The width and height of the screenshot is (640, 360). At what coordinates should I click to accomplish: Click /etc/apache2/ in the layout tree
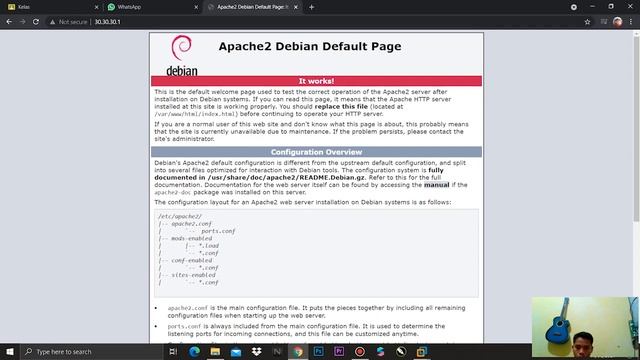pos(180,216)
